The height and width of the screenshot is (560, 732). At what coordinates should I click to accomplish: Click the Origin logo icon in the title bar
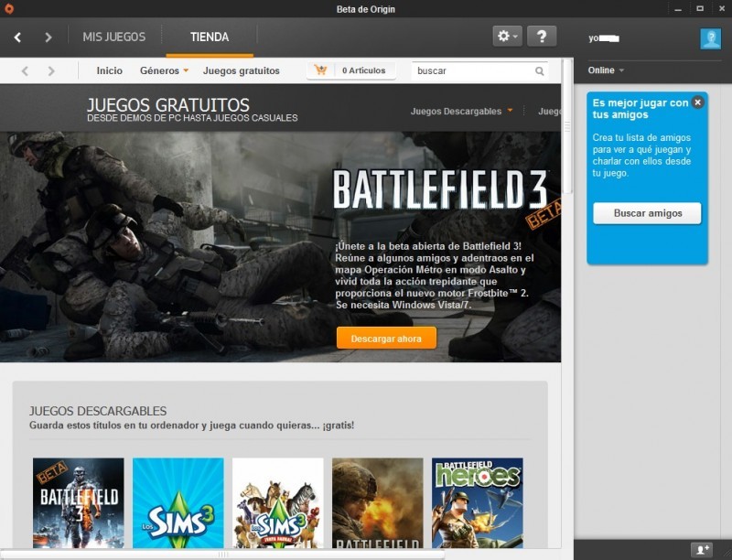[x=9, y=9]
